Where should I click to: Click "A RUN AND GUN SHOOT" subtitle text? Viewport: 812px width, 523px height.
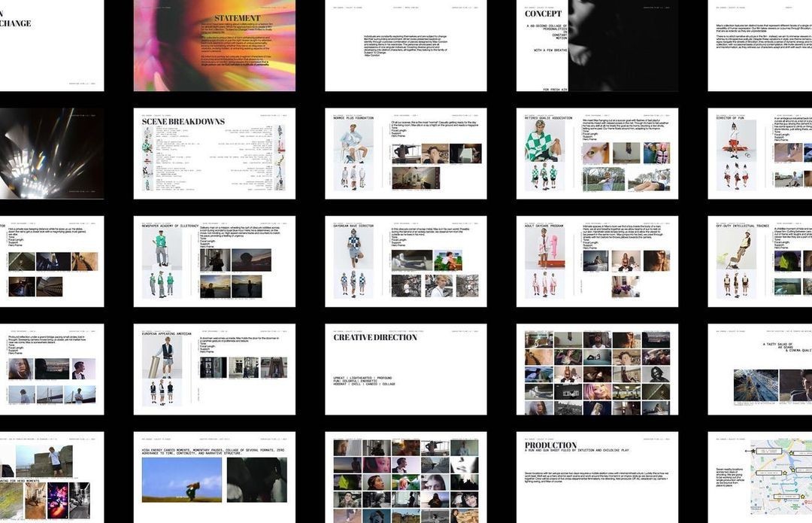[577, 451]
